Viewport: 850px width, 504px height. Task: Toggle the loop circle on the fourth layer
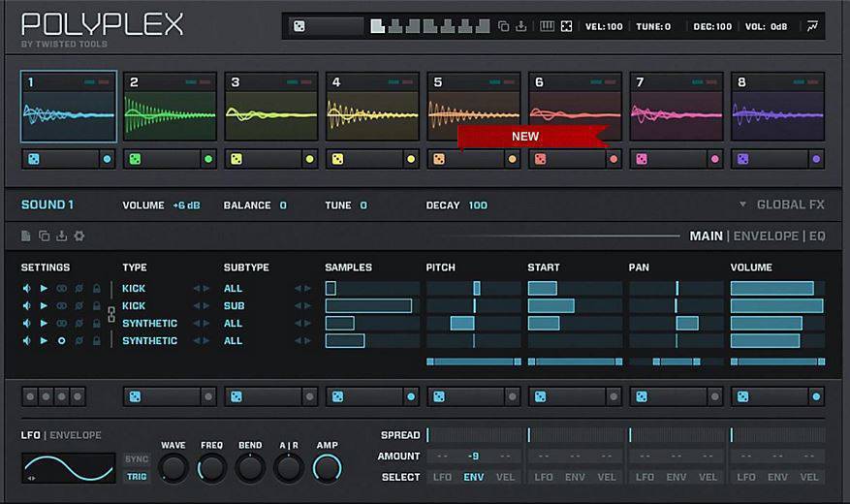(61, 341)
